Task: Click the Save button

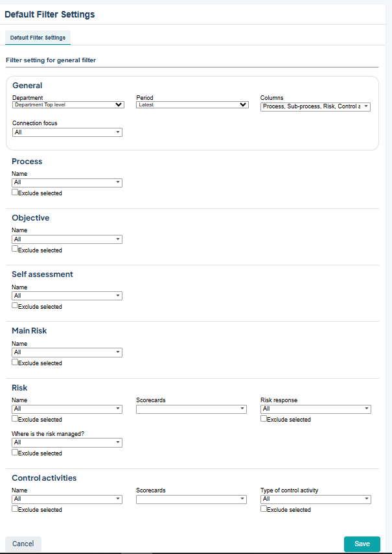Action: 362,544
